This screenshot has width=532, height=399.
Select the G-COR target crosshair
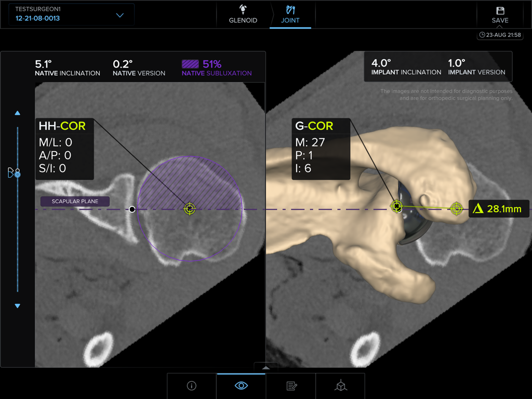(397, 206)
